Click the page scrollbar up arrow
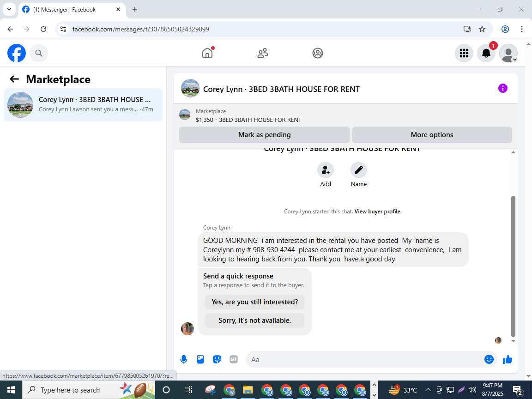Image resolution: width=532 pixels, height=399 pixels. (x=528, y=44)
